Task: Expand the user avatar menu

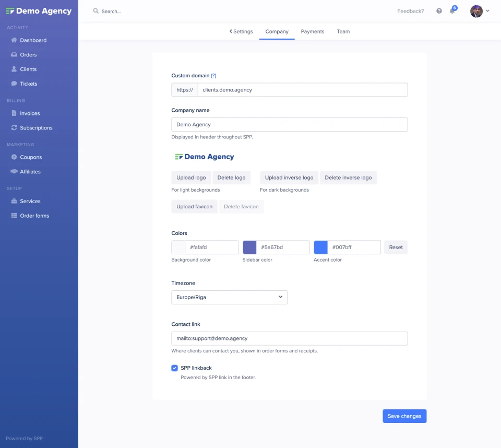Action: (480, 11)
